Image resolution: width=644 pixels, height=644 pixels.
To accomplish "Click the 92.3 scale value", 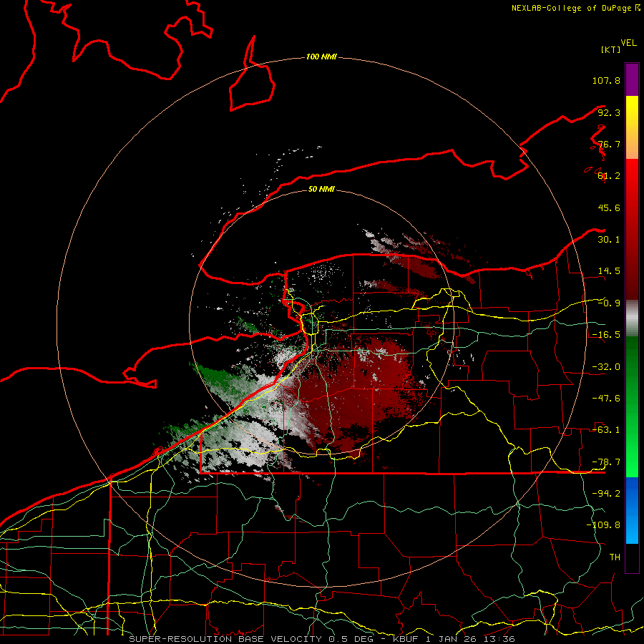I will pyautogui.click(x=609, y=112).
